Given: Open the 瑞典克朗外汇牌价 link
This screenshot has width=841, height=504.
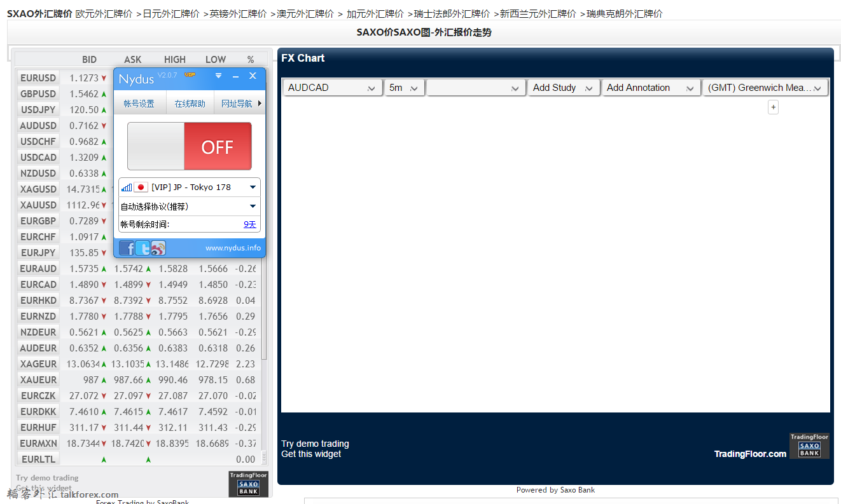Looking at the screenshot, I should (x=624, y=13).
